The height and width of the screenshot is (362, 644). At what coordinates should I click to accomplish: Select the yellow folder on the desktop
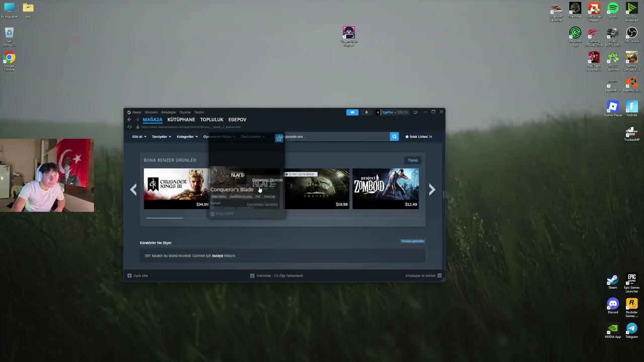coord(28,11)
